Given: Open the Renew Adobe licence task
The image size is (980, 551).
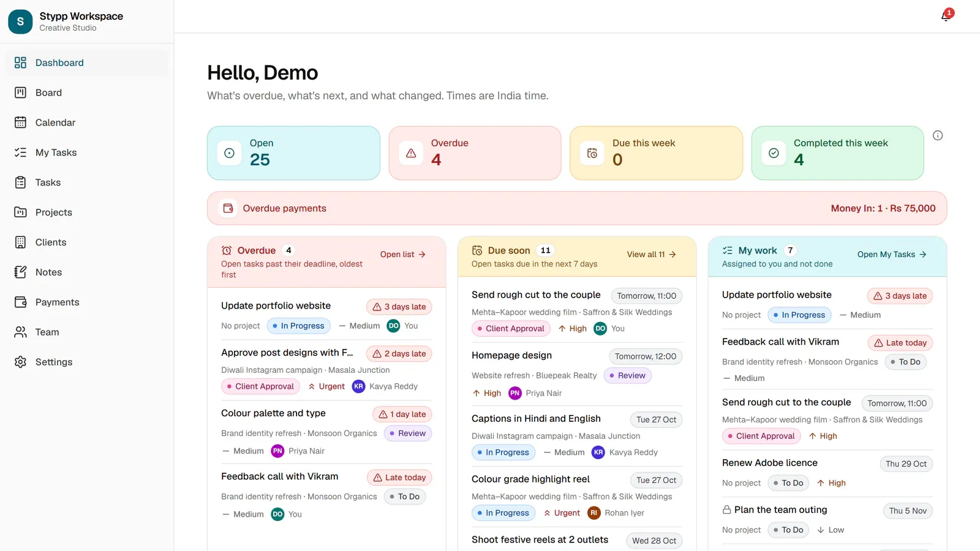Looking at the screenshot, I should pos(769,463).
